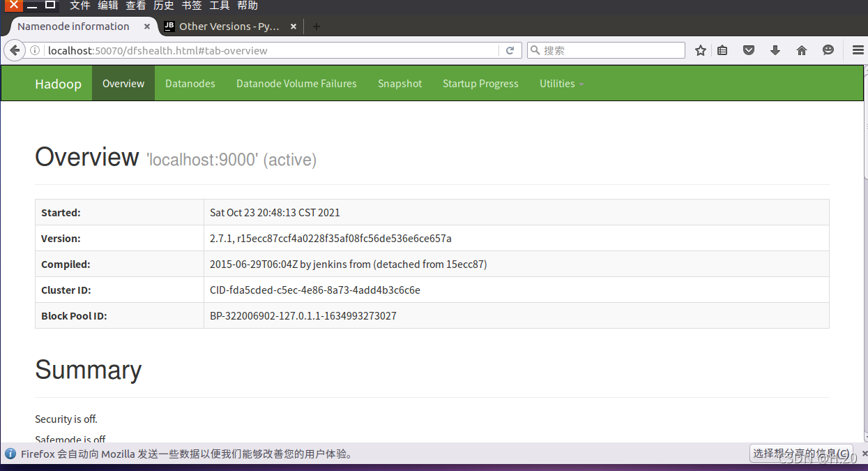Click the info icon in the notification bar
Viewport: 868px width, 471px height.
tap(10, 454)
